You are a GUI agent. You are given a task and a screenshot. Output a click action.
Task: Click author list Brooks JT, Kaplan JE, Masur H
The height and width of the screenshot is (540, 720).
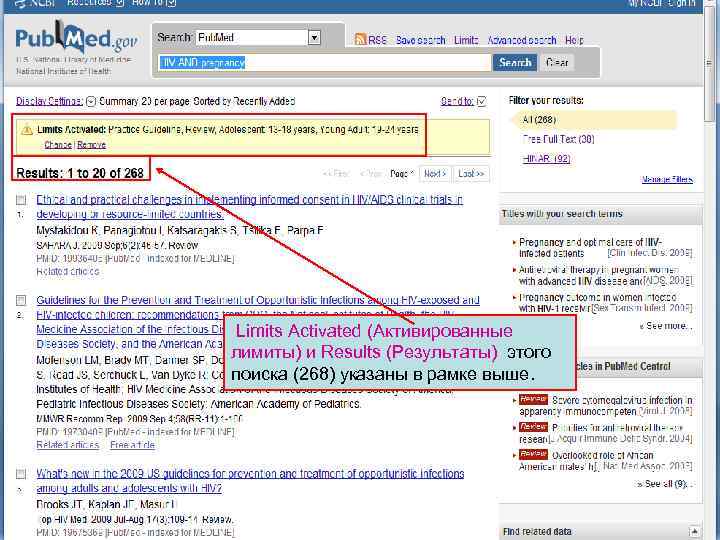pyautogui.click(x=106, y=504)
